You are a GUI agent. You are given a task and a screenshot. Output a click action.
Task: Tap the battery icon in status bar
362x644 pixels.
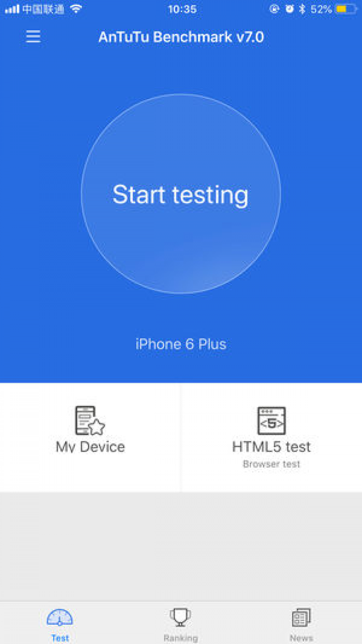point(346,9)
